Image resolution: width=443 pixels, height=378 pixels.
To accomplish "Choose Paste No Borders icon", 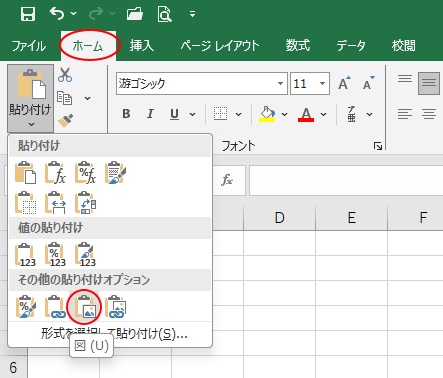I will point(25,202).
